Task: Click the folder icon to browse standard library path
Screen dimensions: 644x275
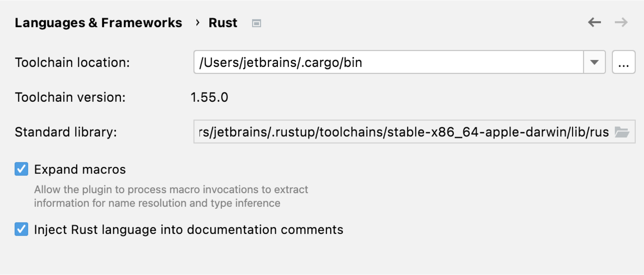Action: coord(623,132)
